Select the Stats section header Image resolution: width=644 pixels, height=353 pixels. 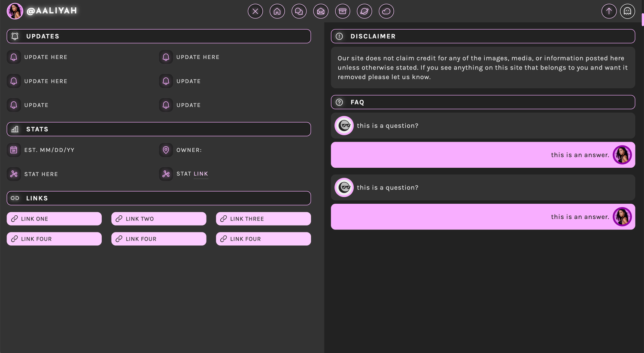(158, 129)
